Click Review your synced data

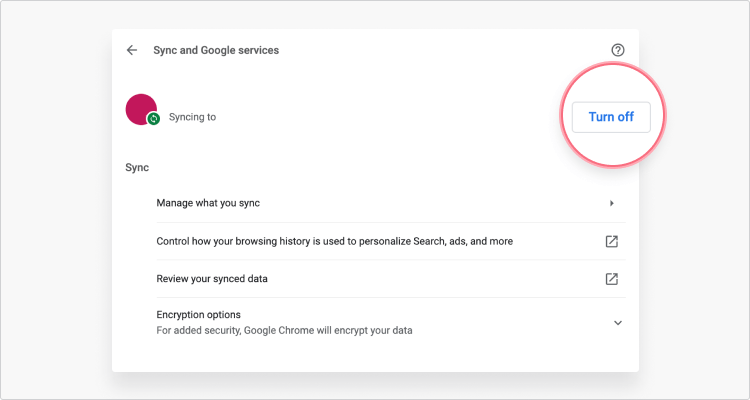212,279
